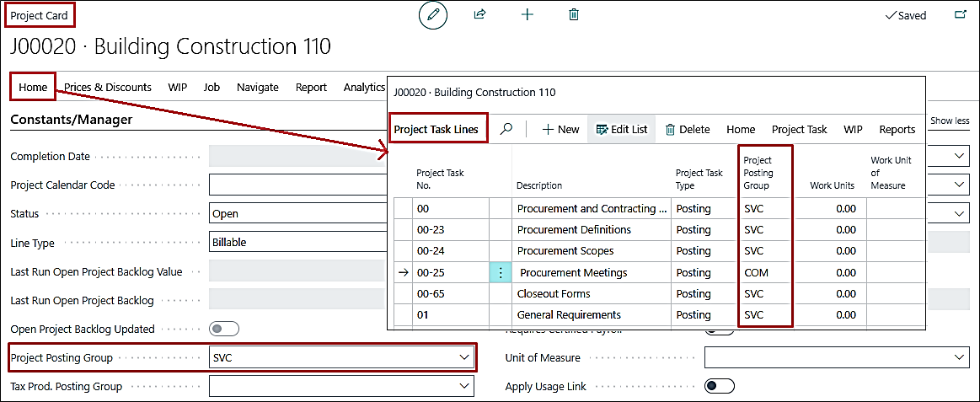The image size is (980, 402).
Task: Click Closeout Forms description cell
Action: tap(592, 293)
